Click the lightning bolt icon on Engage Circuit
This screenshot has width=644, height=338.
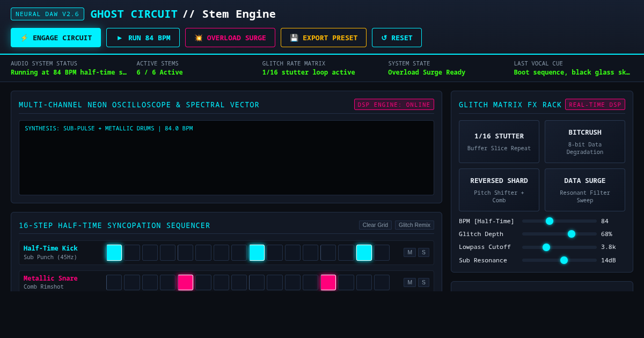pos(24,38)
